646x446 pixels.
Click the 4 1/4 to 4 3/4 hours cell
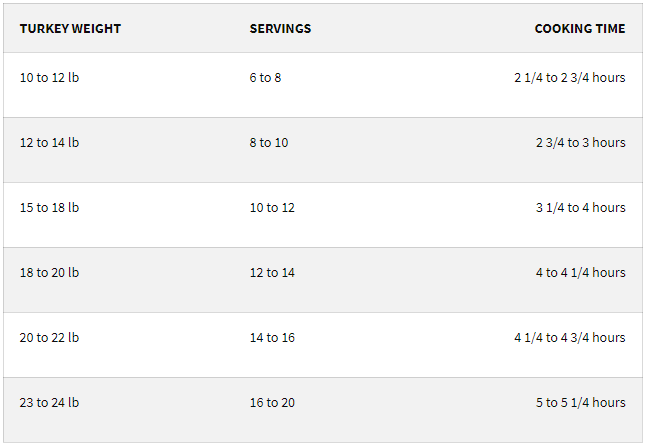coord(570,338)
